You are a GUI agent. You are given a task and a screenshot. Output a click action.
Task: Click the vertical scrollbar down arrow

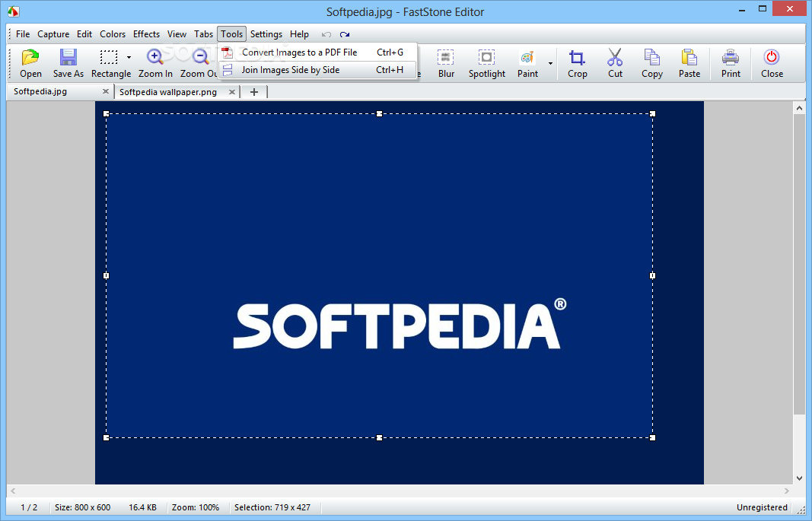click(799, 478)
